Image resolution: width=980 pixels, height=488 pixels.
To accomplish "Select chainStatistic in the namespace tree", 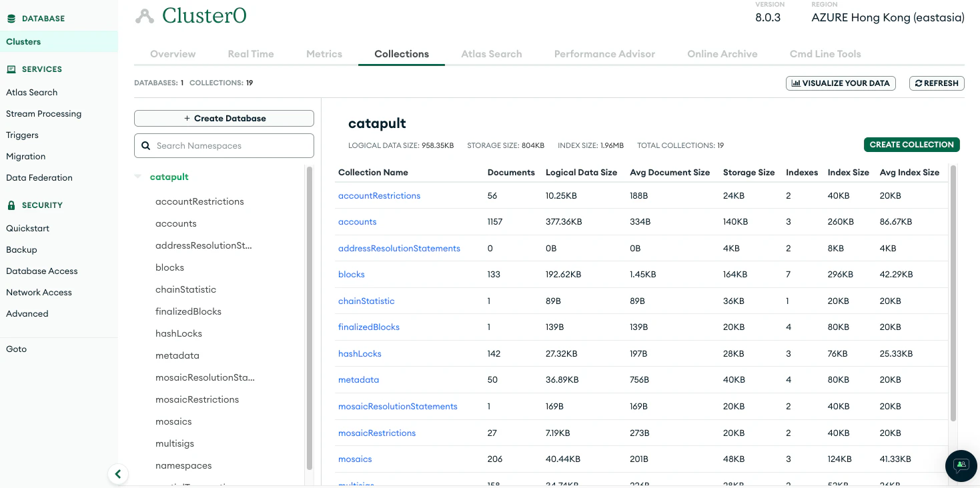I will 185,290.
